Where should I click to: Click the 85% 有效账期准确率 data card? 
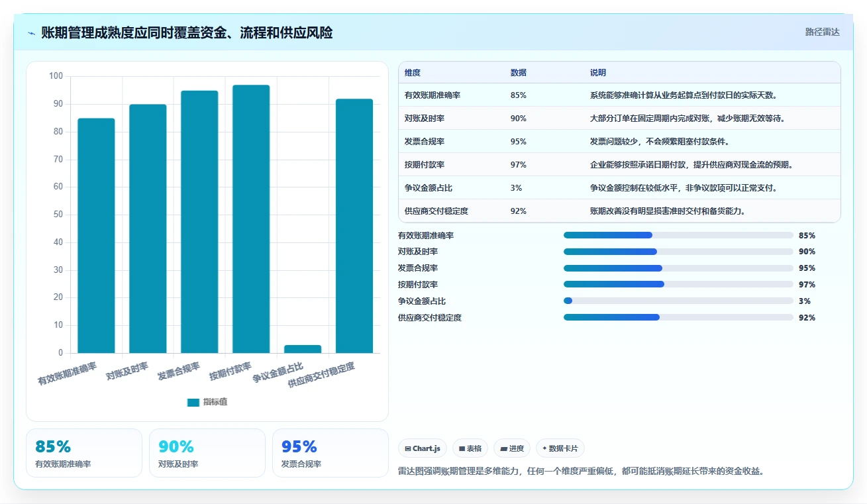(84, 453)
